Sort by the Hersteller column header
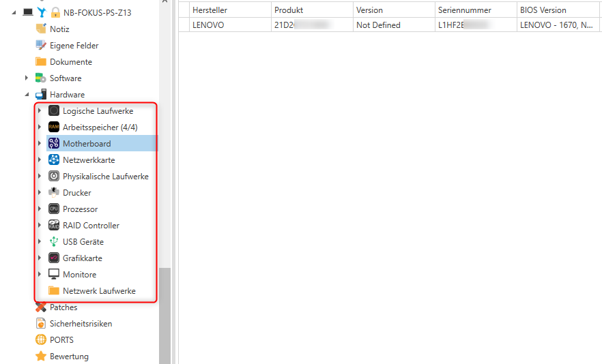The height and width of the screenshot is (364, 602). point(210,10)
